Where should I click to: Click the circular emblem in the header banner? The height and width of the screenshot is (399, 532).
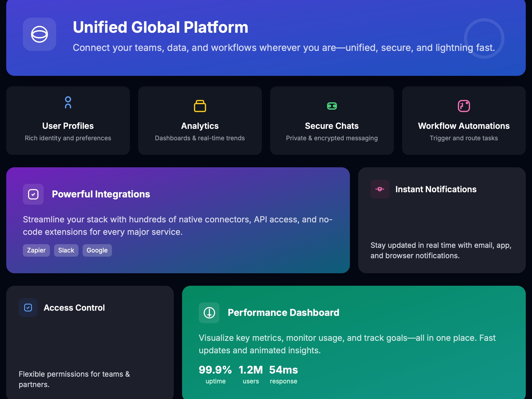point(484,38)
